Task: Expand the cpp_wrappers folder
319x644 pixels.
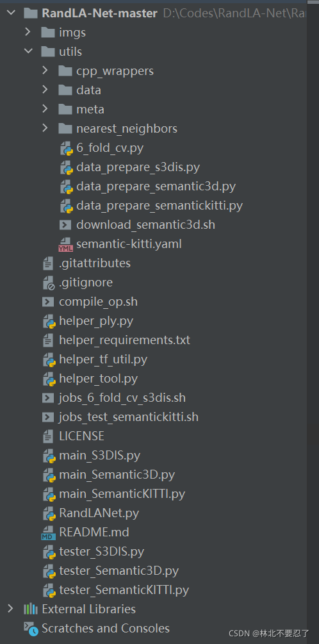Action: [x=45, y=70]
